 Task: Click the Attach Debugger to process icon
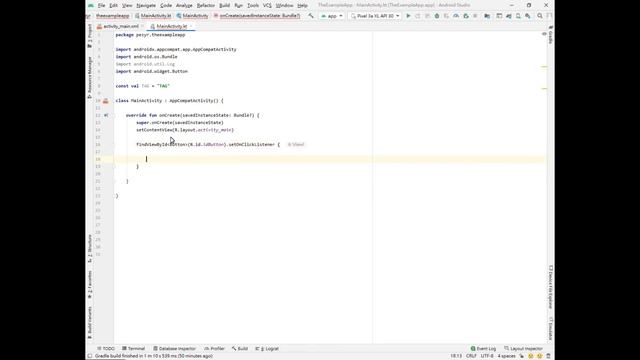tap(466, 16)
